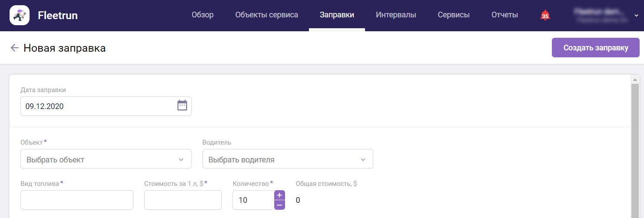Click the vertical scrollbar thumb
This screenshot has width=644, height=218.
pyautogui.click(x=635, y=151)
